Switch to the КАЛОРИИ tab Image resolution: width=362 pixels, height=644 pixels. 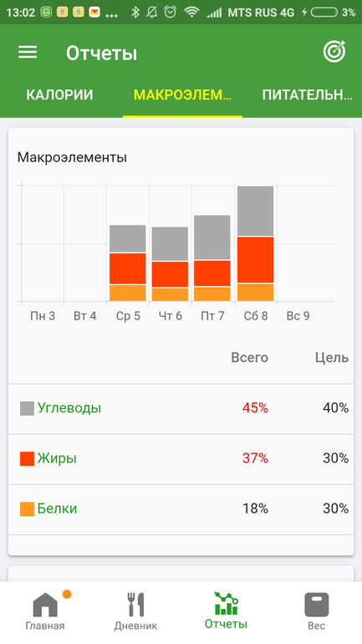click(x=59, y=95)
